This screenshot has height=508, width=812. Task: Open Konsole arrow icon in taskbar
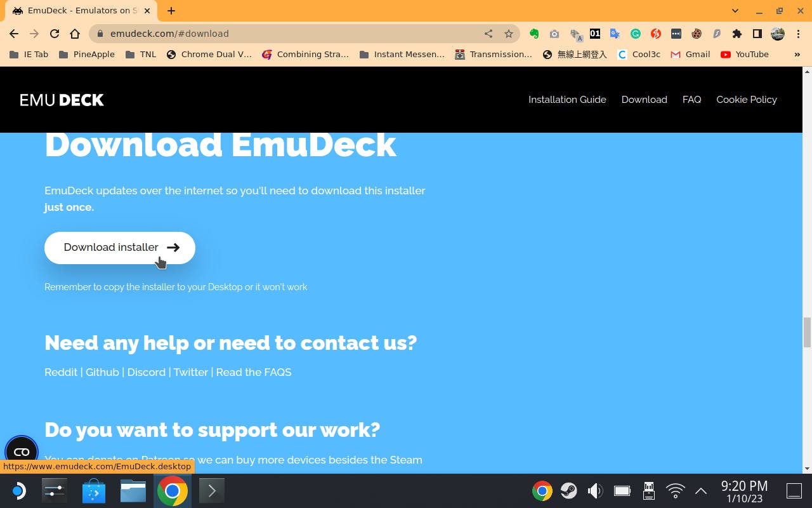[x=212, y=491]
